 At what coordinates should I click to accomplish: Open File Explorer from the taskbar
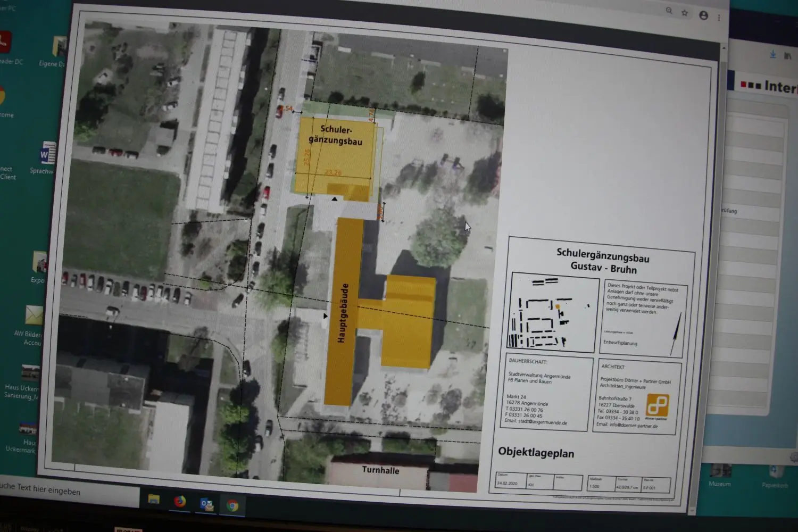153,500
